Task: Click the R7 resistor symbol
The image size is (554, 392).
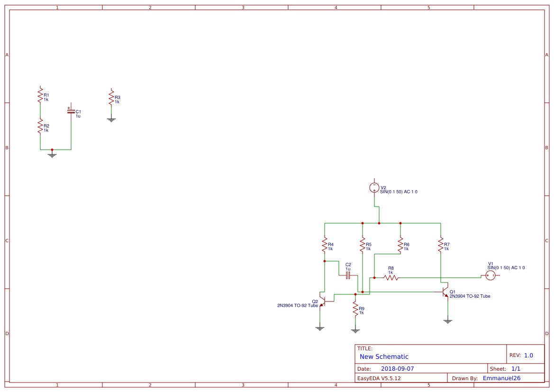Action: (441, 246)
